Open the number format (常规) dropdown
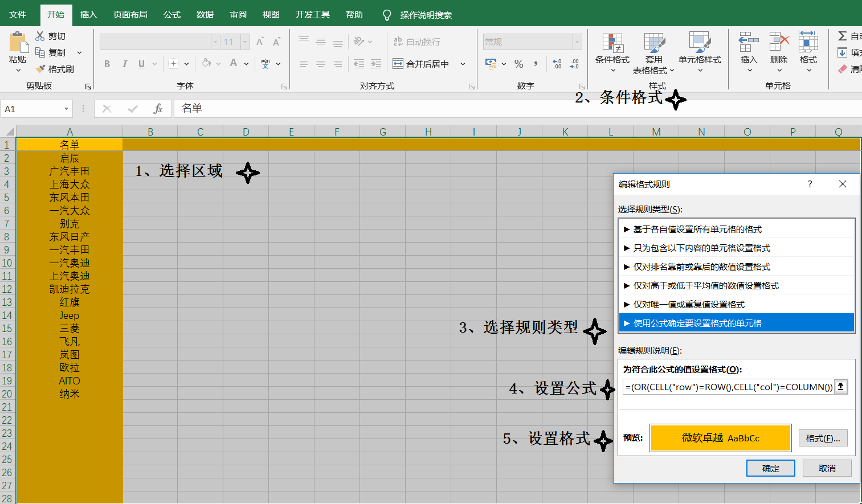Image resolution: width=862 pixels, height=504 pixels. tap(577, 42)
